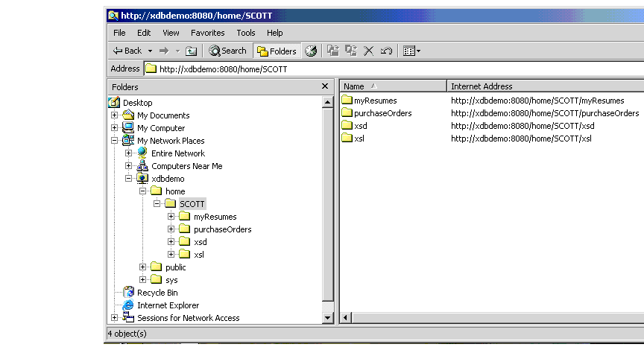Open the Back button history dropdown arrow

click(150, 51)
